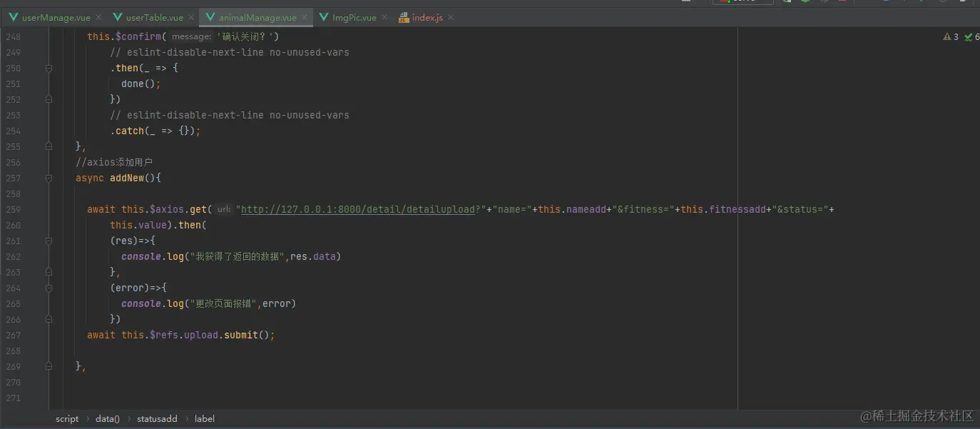Collapse the addNew method on line 257
Viewport: 980px width, 429px height.
point(49,178)
